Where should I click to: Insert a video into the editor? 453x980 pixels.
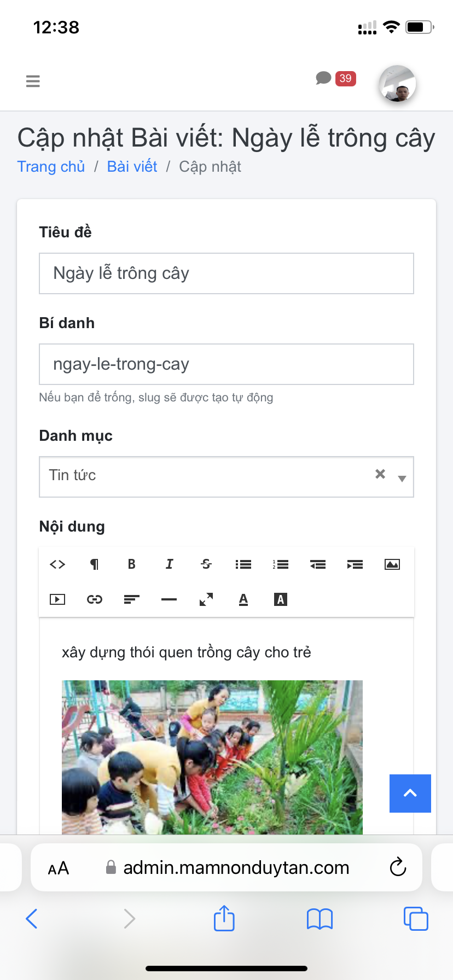[57, 599]
